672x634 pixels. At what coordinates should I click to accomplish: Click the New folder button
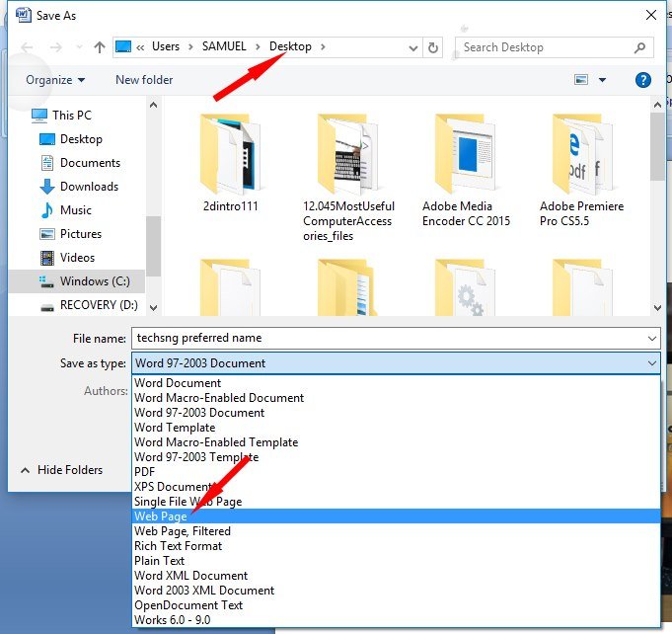point(144,80)
